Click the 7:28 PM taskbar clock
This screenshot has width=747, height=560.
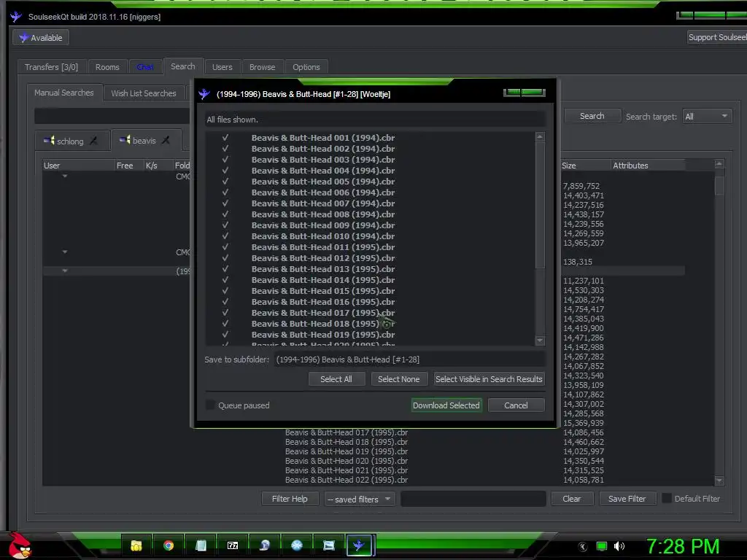(x=683, y=546)
